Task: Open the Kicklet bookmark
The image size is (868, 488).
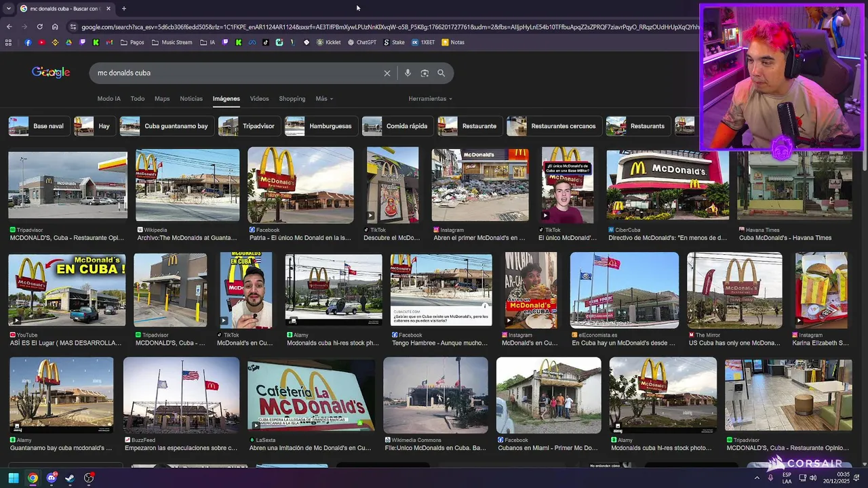Action: point(328,42)
